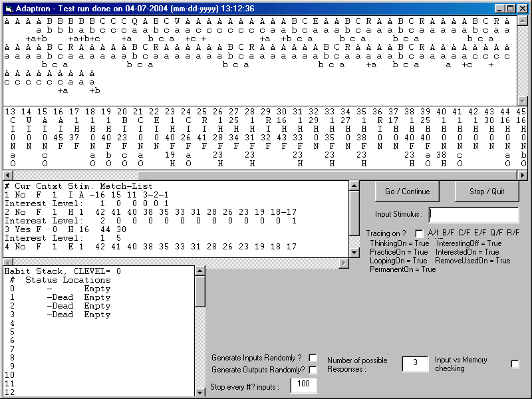This screenshot has height=399, width=532.
Task: Select Match-List row '4 No F 1 E 1'
Action: pos(151,247)
